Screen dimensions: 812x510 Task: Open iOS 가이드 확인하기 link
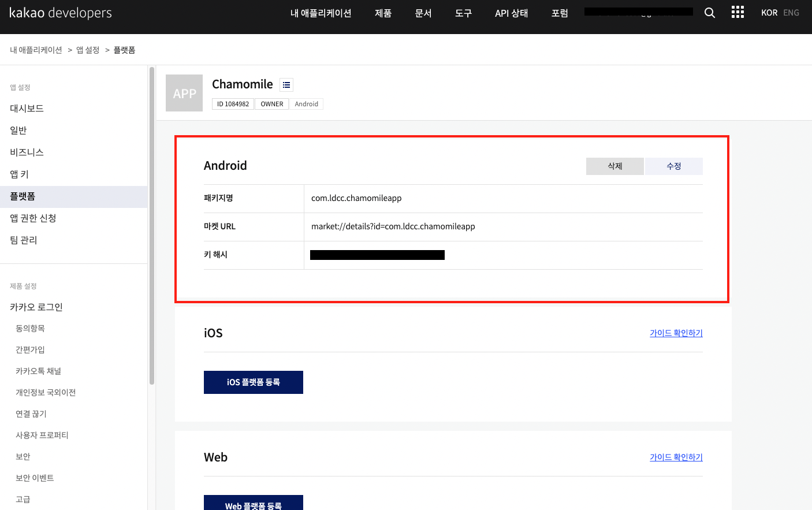tap(676, 333)
